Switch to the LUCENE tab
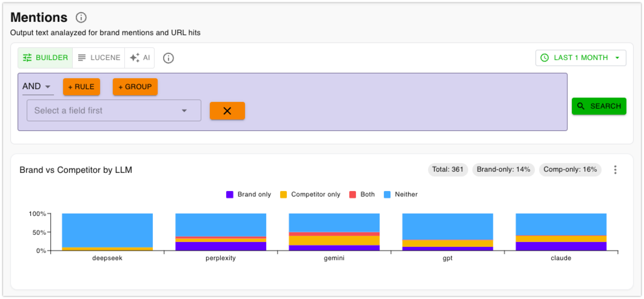 point(98,58)
